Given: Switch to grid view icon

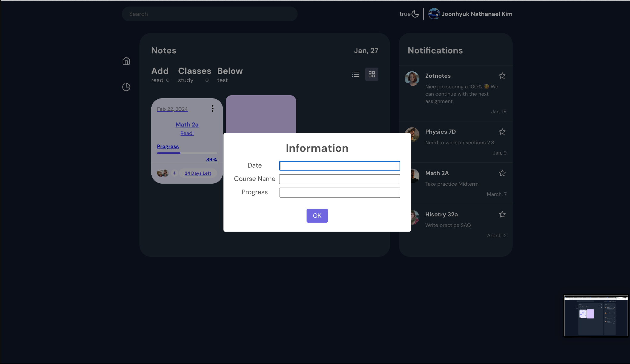Looking at the screenshot, I should pyautogui.click(x=372, y=74).
